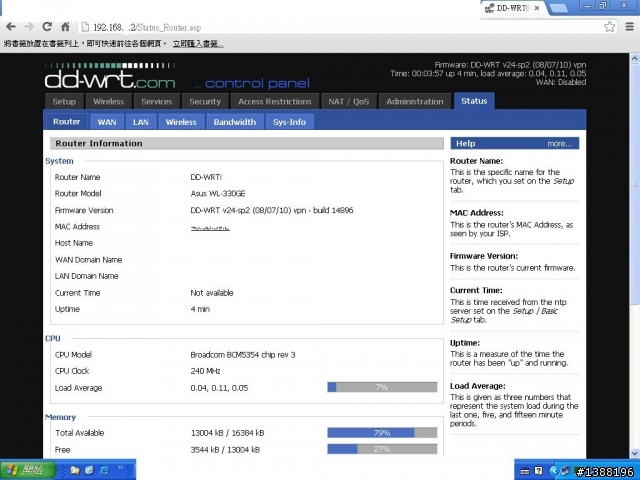Click the import bookmarks link in the bookmark bar

pyautogui.click(x=198, y=44)
